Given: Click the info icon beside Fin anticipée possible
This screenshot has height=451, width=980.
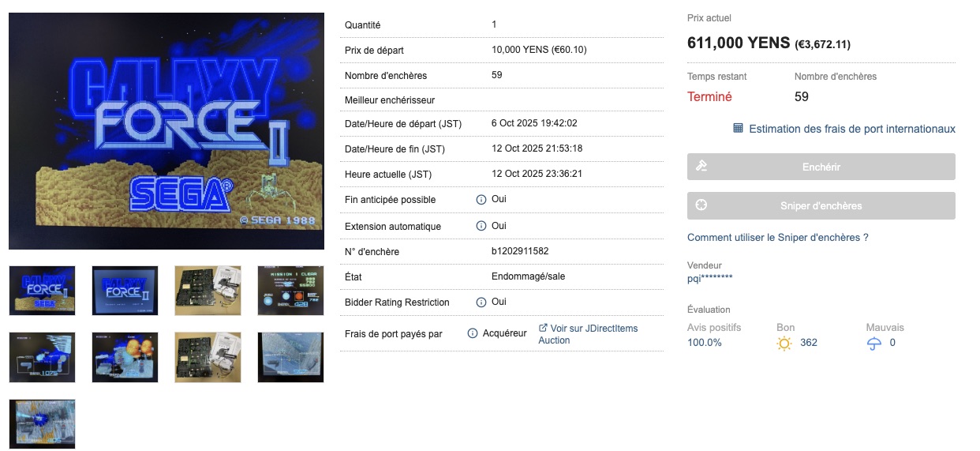Looking at the screenshot, I should [481, 200].
